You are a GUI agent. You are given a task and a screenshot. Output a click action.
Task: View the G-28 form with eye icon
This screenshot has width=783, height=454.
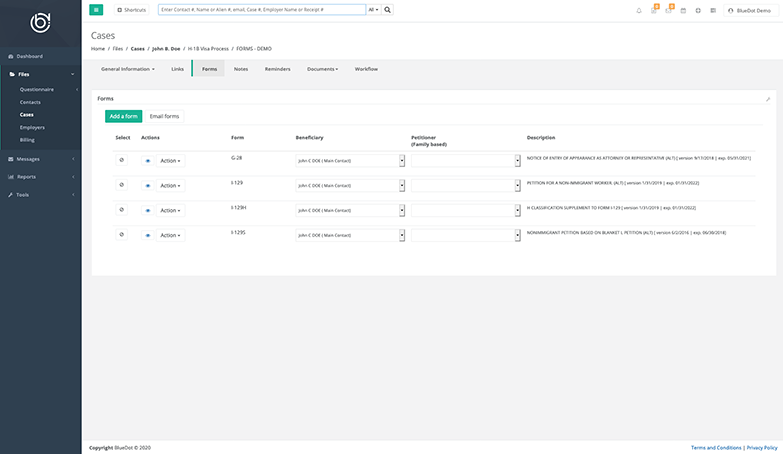pos(147,161)
